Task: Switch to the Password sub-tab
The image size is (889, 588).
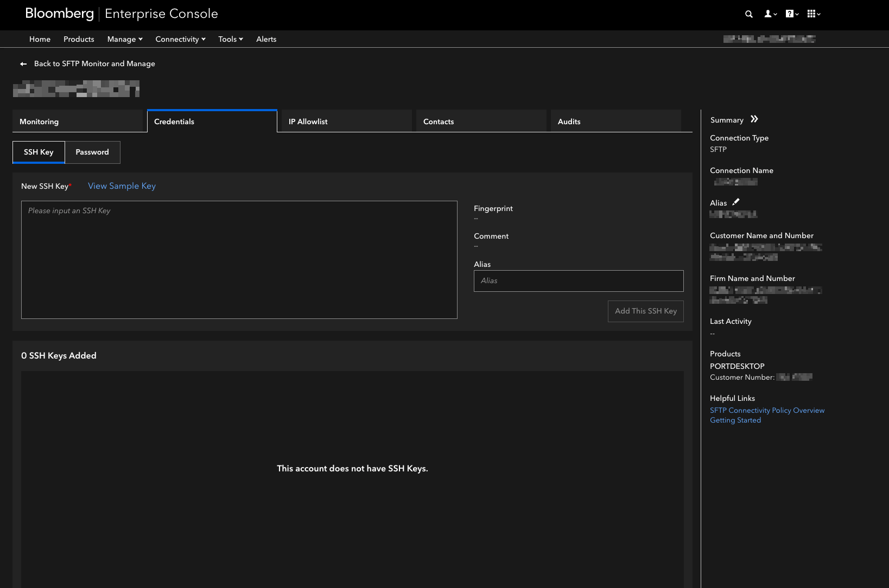Action: [x=92, y=152]
